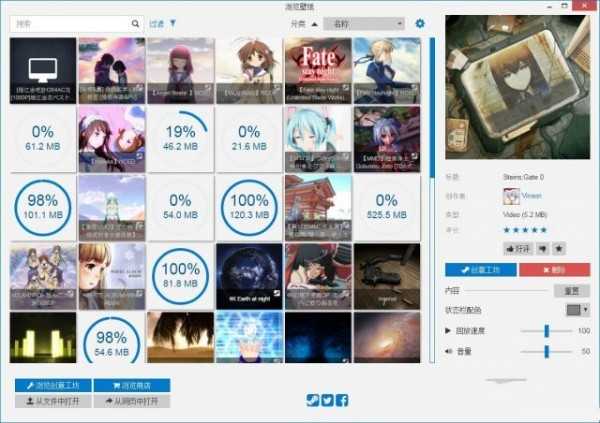Select the Fate stay night wallpaper thumbnail
The width and height of the screenshot is (600, 423).
318,70
